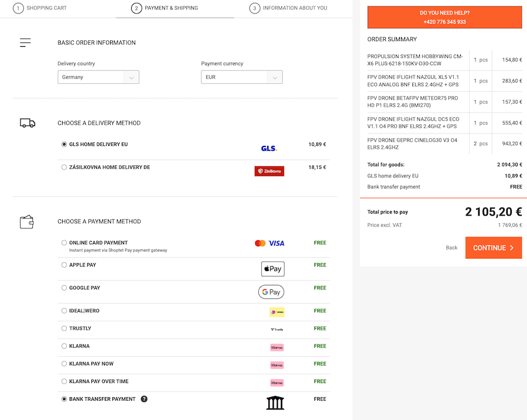Click the GLS delivery price 10,89 €
The image size is (527, 420).
tap(317, 144)
